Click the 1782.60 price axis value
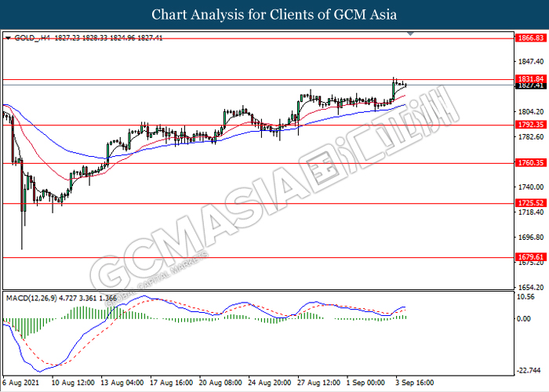This screenshot has height=392, width=549. click(531, 137)
